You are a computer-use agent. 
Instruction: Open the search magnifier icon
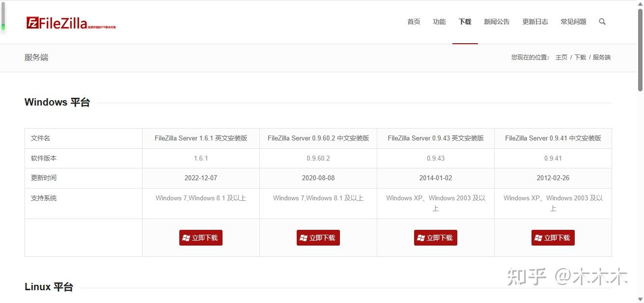(602, 22)
